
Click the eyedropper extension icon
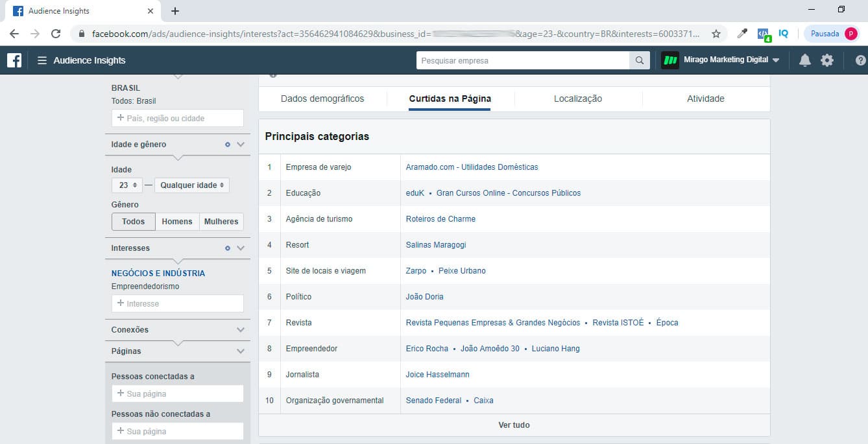click(743, 34)
